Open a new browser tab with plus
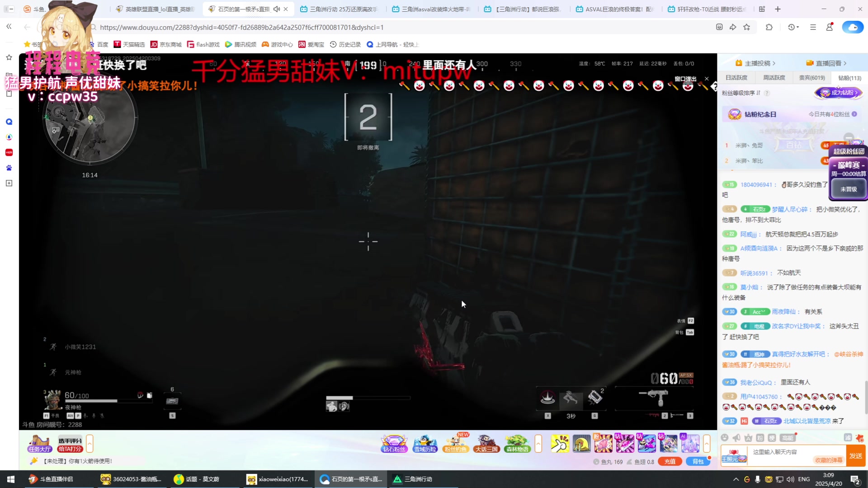The image size is (868, 488). coord(778,9)
